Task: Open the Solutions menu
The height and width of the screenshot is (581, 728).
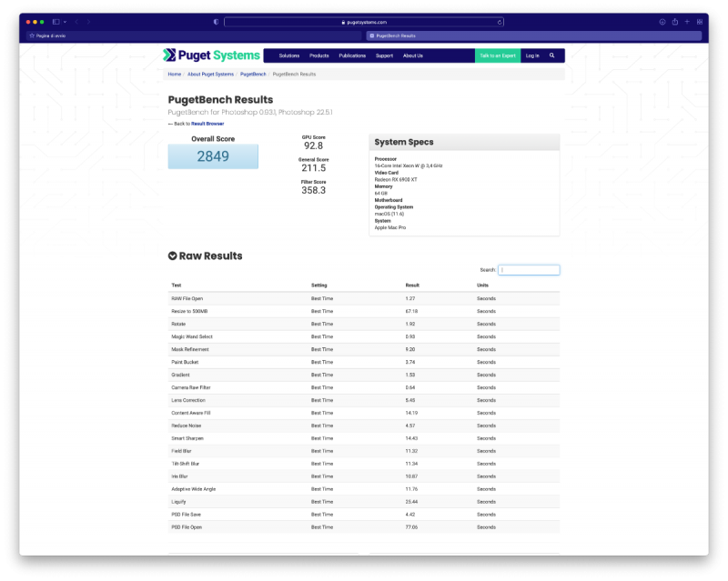Action: (288, 55)
